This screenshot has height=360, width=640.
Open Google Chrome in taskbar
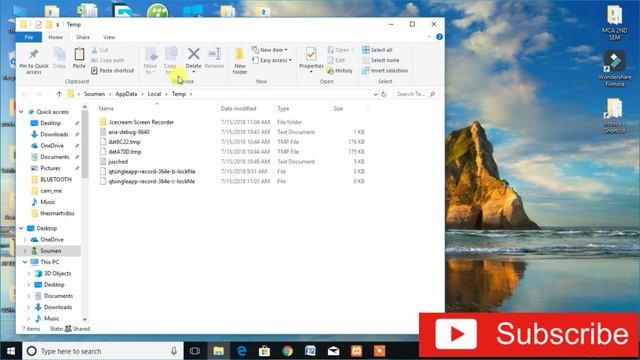click(x=287, y=351)
